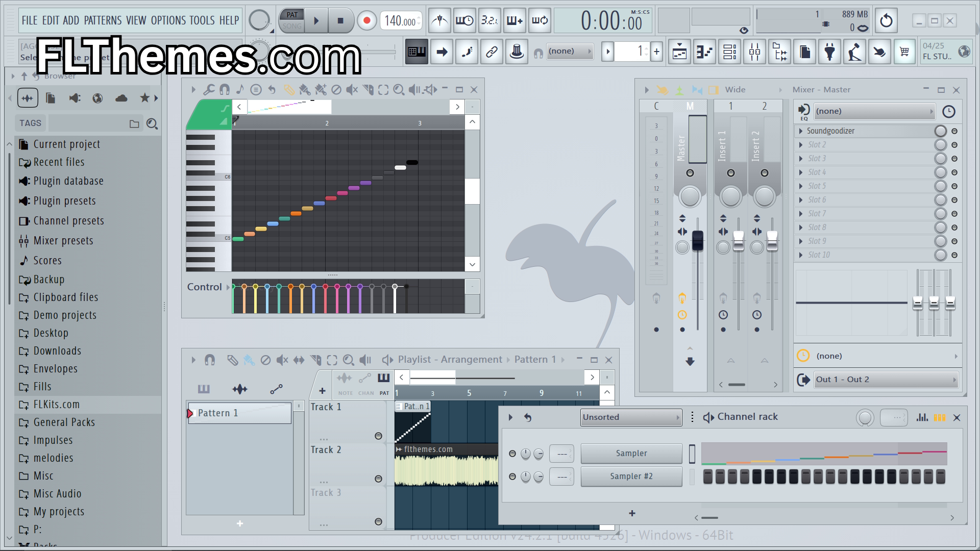Screen dimensions: 980x551
Task: Open the channel rack graph editor
Action: pos(922,417)
